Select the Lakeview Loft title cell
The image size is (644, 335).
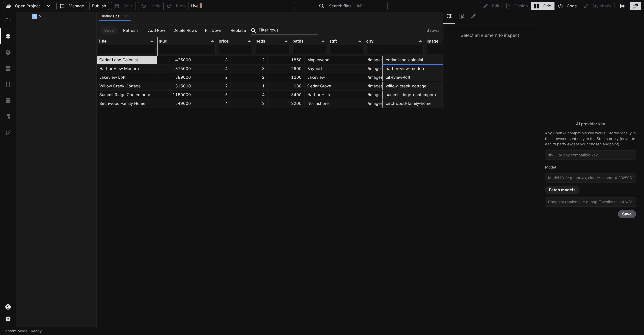(127, 77)
